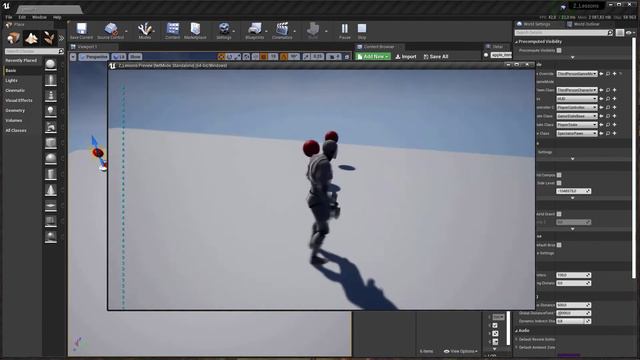Open the Settings toolbar icon
This screenshot has height=360, width=640.
tap(224, 31)
